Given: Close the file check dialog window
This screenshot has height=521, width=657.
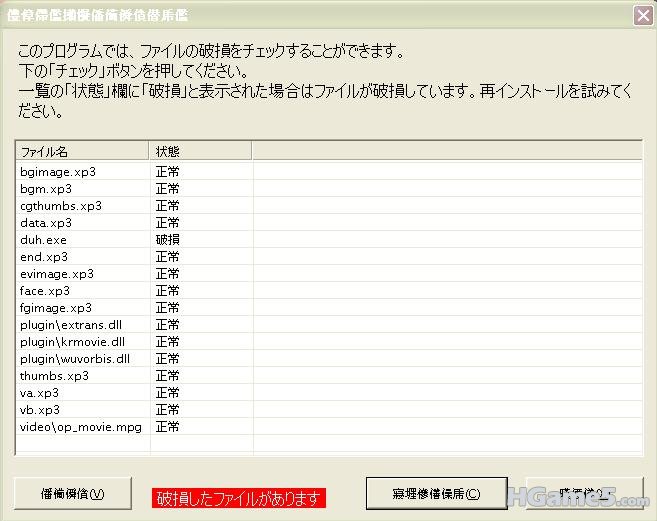Looking at the screenshot, I should coord(643,16).
